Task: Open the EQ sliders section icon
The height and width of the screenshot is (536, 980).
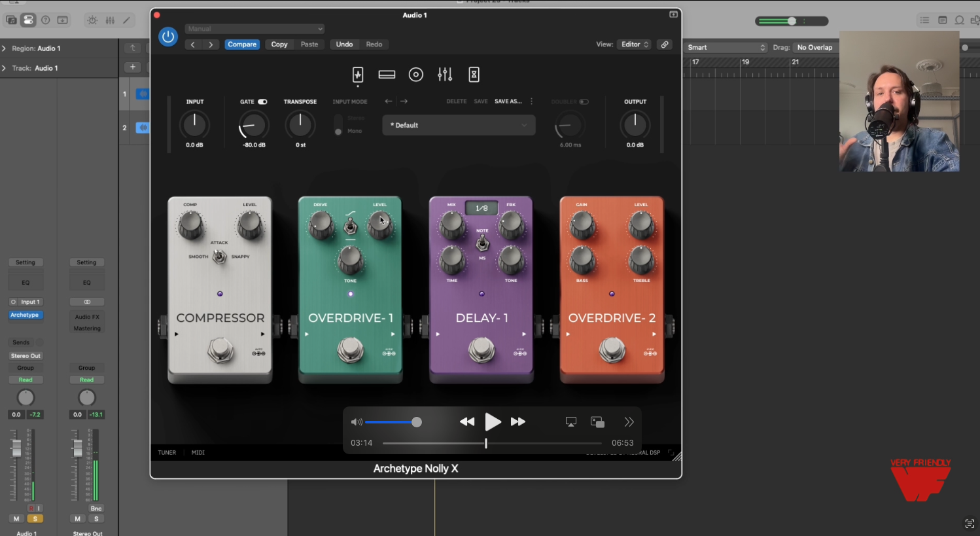Action: (x=445, y=75)
